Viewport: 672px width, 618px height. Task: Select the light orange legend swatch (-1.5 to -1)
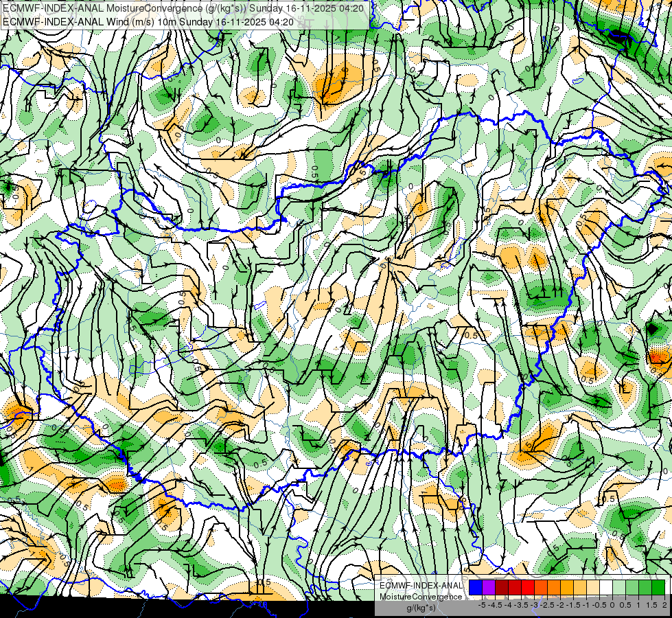coord(580,587)
